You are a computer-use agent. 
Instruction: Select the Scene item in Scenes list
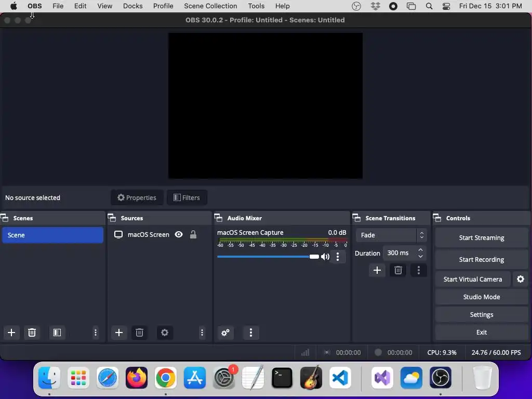52,235
